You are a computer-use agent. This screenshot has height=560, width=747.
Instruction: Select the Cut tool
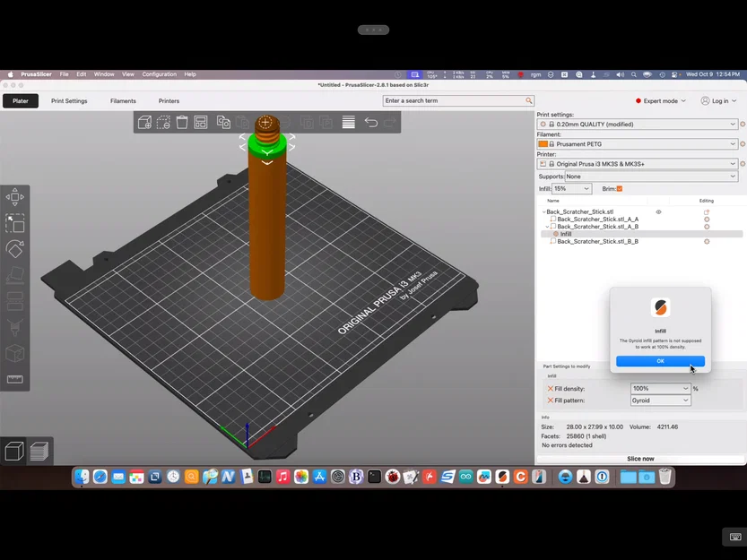(x=14, y=301)
